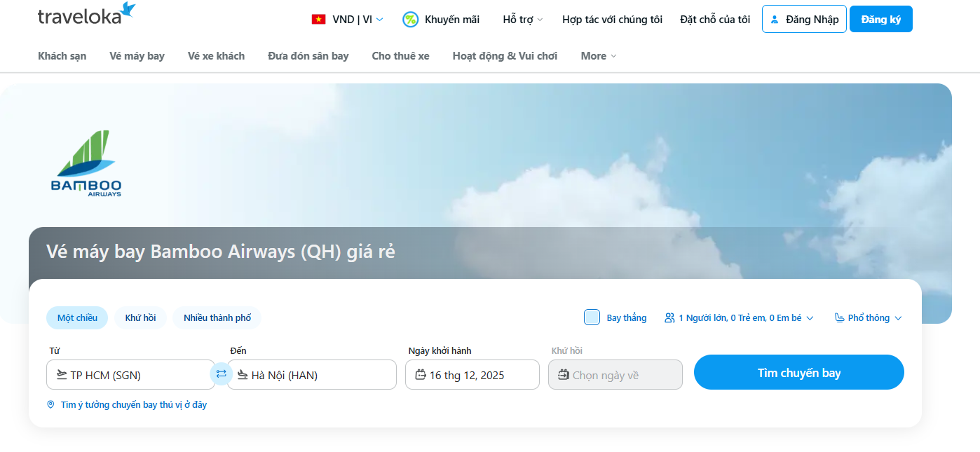Select the Một chiều trip option
The width and height of the screenshot is (980, 452).
(77, 318)
